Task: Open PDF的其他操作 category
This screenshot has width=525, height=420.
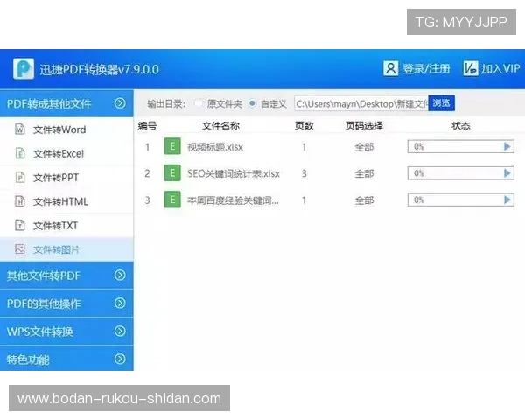Action: click(x=66, y=303)
